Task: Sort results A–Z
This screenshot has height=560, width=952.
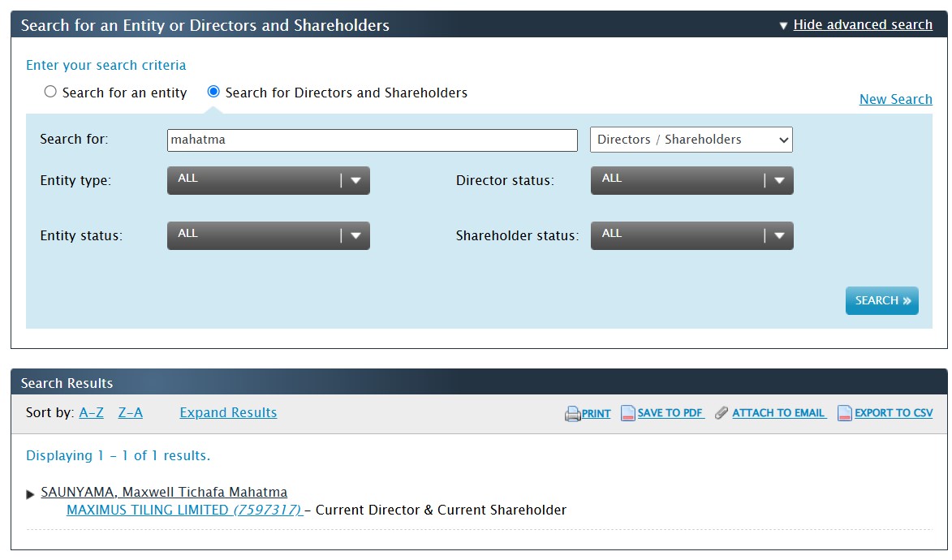Action: pyautogui.click(x=91, y=413)
